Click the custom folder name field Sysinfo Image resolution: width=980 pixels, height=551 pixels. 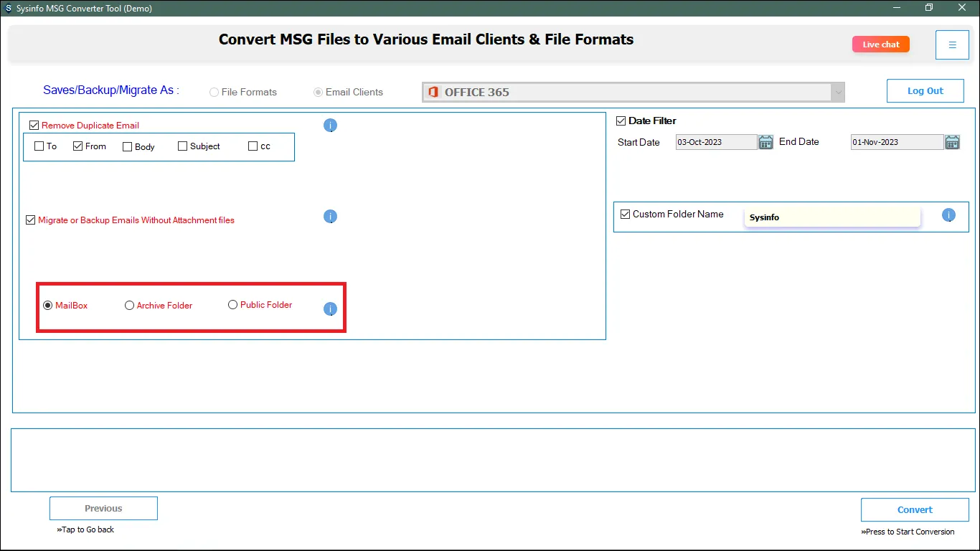[x=832, y=217]
